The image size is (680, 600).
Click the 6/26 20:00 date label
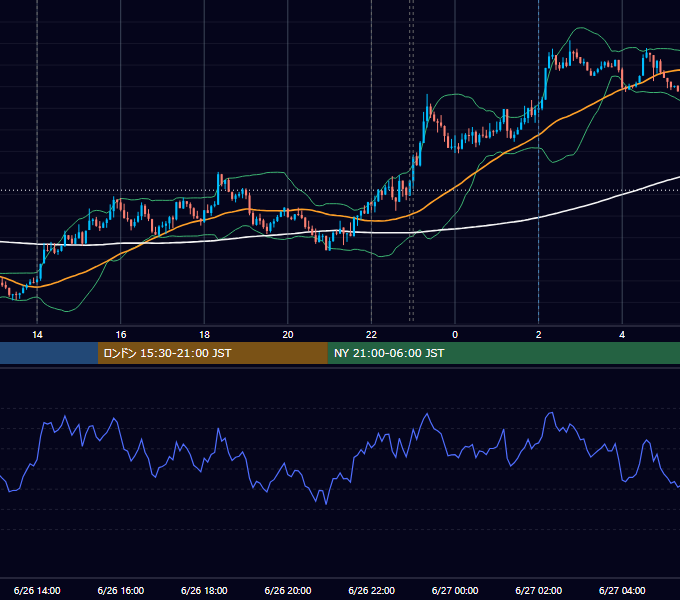coord(288,590)
